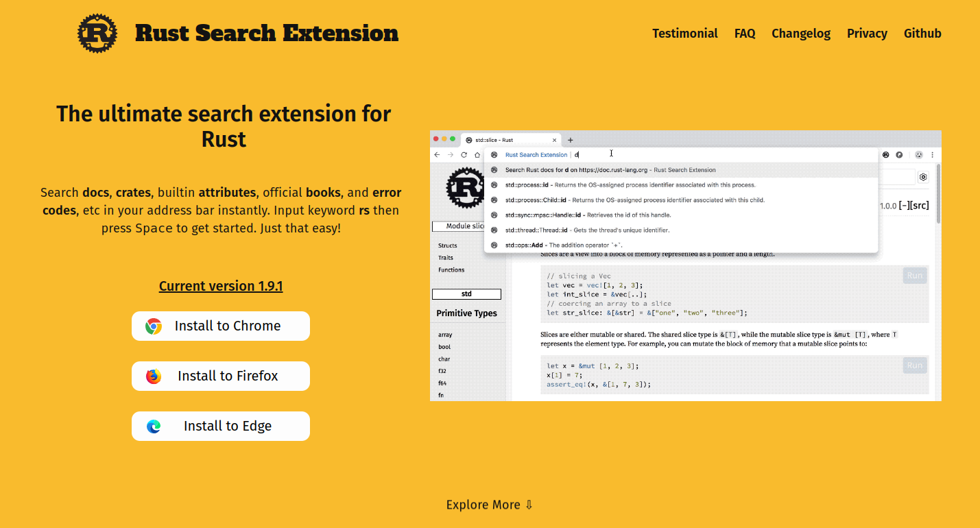Screen dimensions: 980x528
Task: Click Install to Firefox button
Action: 221,376
